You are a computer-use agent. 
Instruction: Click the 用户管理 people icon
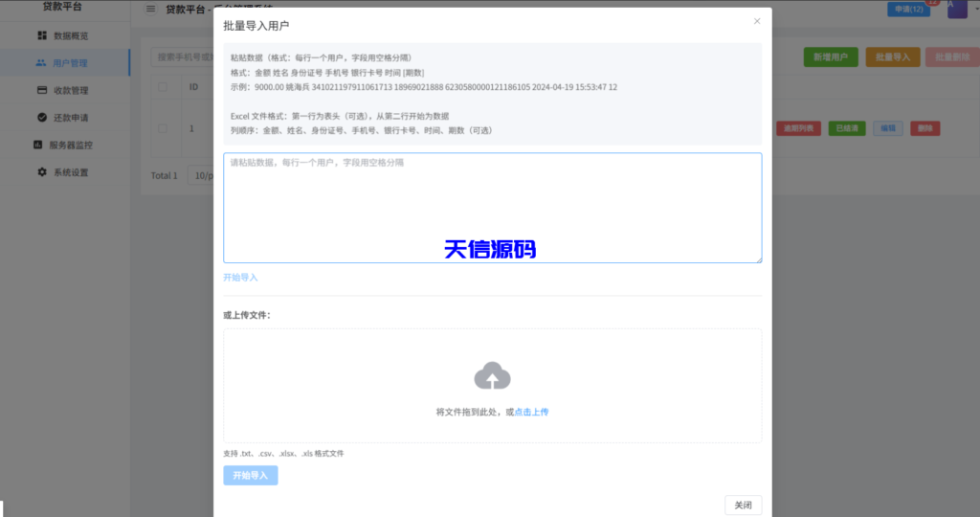(x=40, y=63)
